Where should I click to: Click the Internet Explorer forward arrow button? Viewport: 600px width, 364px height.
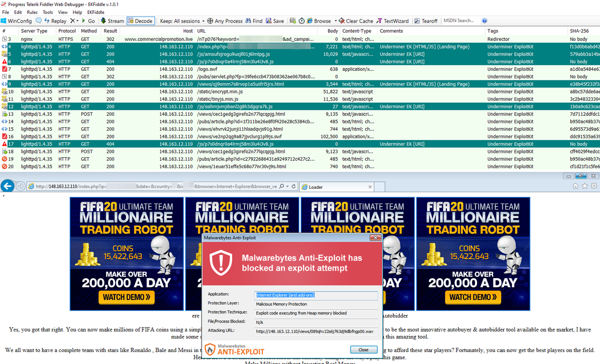[20, 186]
